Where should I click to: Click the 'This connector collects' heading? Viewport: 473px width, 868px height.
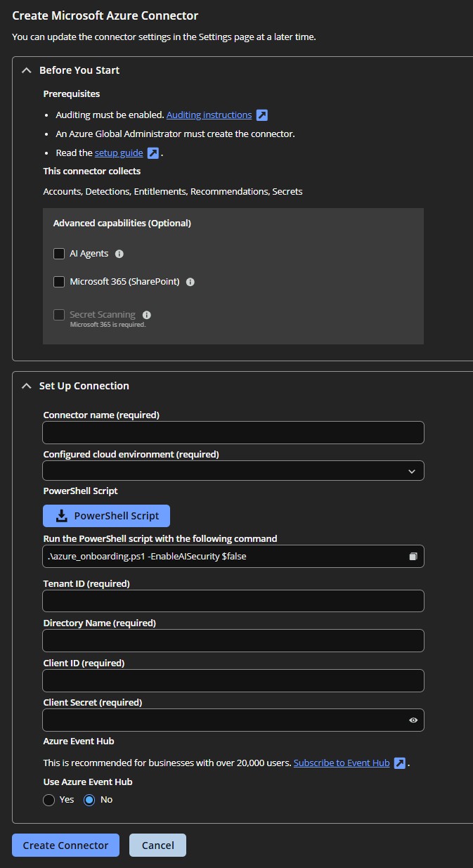pos(92,171)
